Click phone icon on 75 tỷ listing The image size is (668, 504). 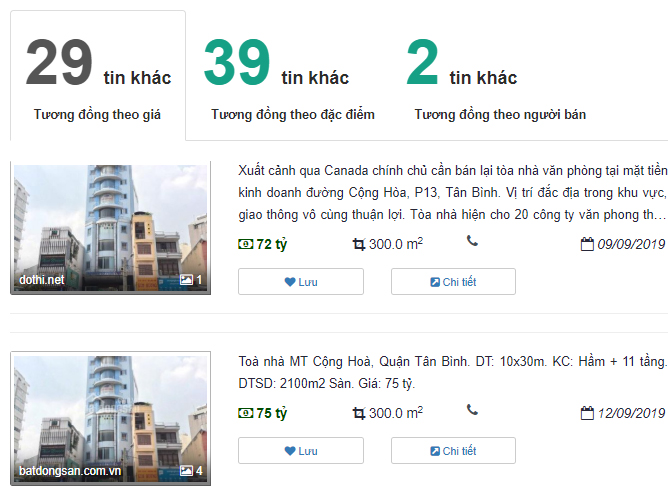click(472, 410)
